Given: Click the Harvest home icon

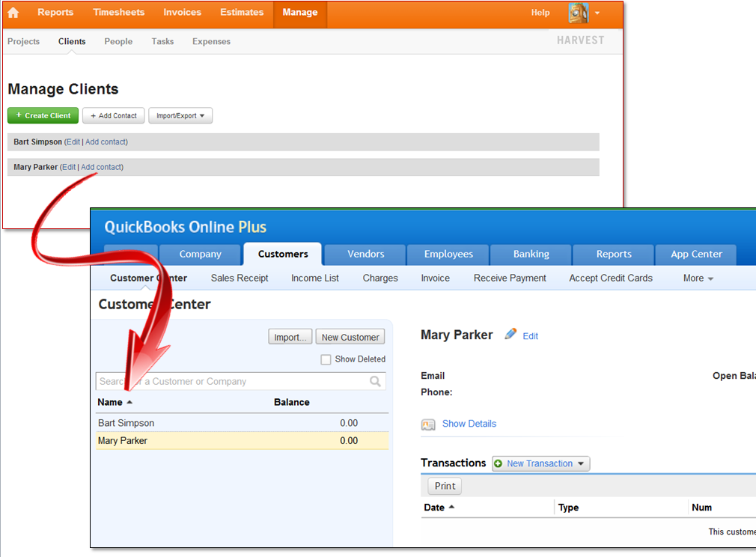Looking at the screenshot, I should pyautogui.click(x=13, y=13).
